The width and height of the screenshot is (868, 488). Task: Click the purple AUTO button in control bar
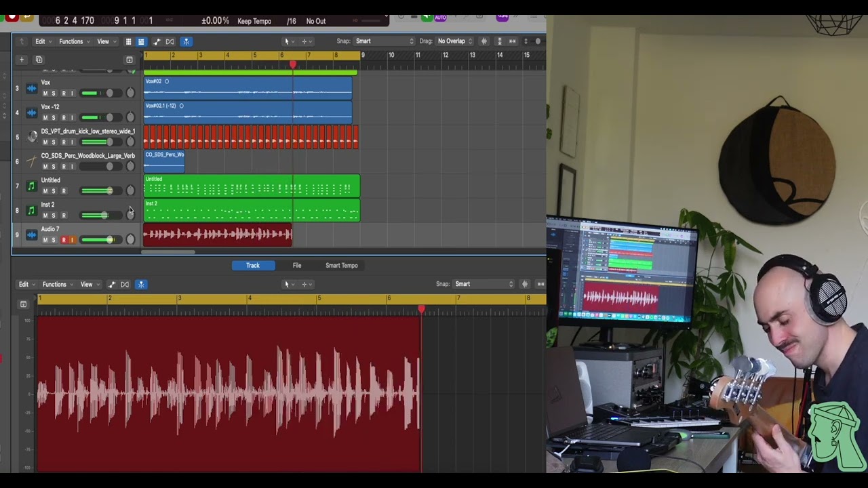click(x=441, y=17)
